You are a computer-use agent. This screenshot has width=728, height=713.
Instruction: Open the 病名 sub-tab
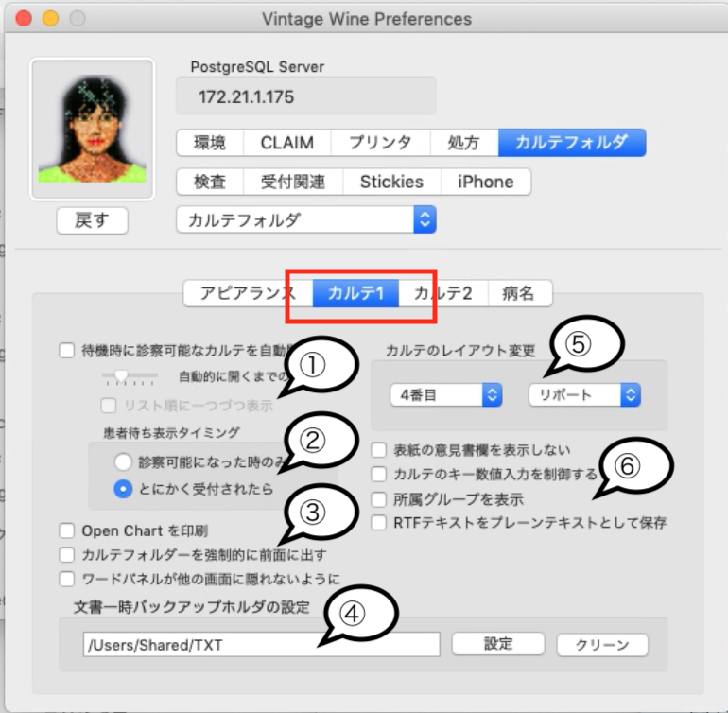[519, 293]
